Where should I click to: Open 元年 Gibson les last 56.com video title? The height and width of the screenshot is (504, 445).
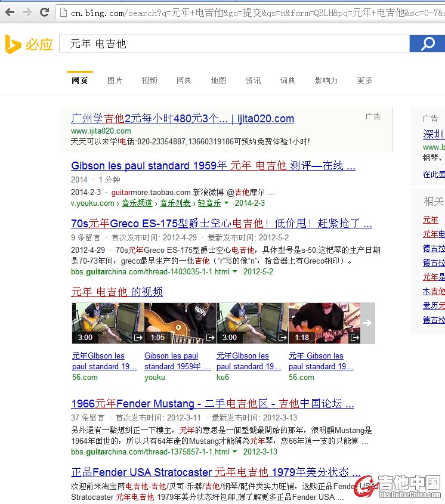321,361
